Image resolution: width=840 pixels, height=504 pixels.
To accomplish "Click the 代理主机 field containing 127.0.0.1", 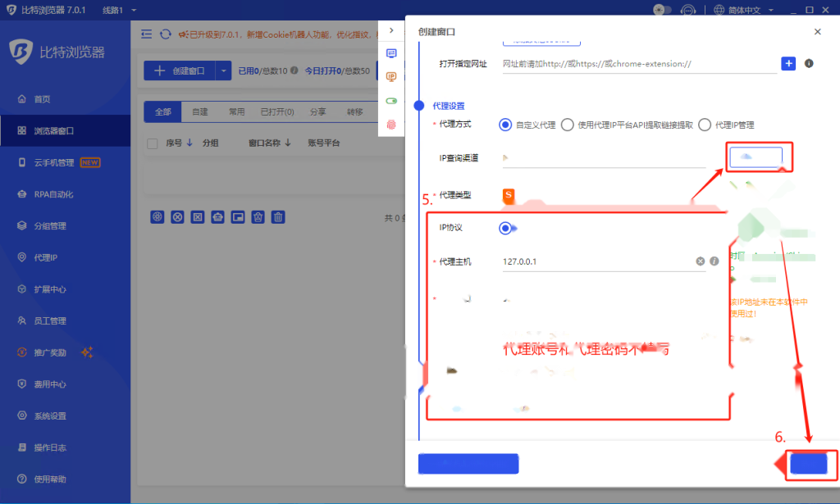I will tap(605, 261).
